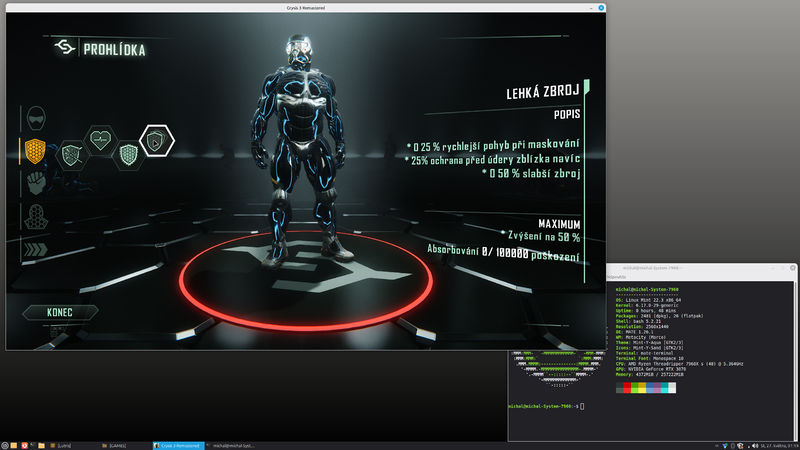The height and width of the screenshot is (450, 800).
Task: Click the 'OS: Linux Mint' line in terminal
Action: click(x=648, y=300)
